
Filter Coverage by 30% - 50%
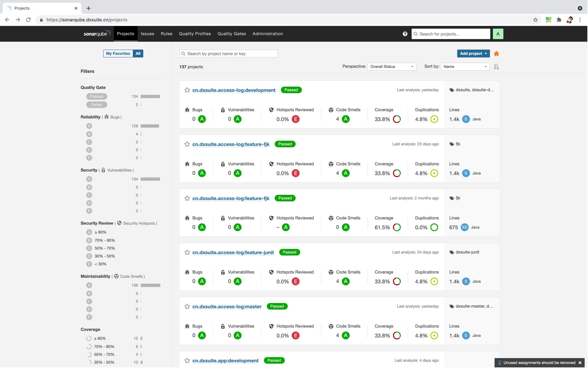pyautogui.click(x=101, y=362)
